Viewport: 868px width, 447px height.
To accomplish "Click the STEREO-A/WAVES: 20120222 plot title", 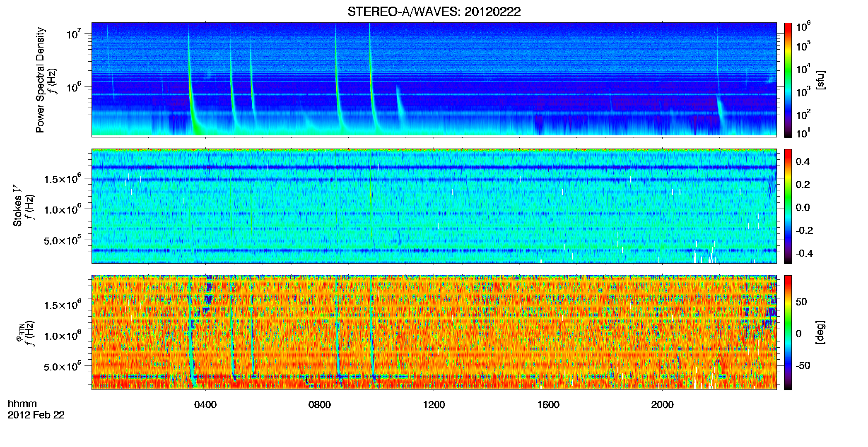I will pos(434,12).
